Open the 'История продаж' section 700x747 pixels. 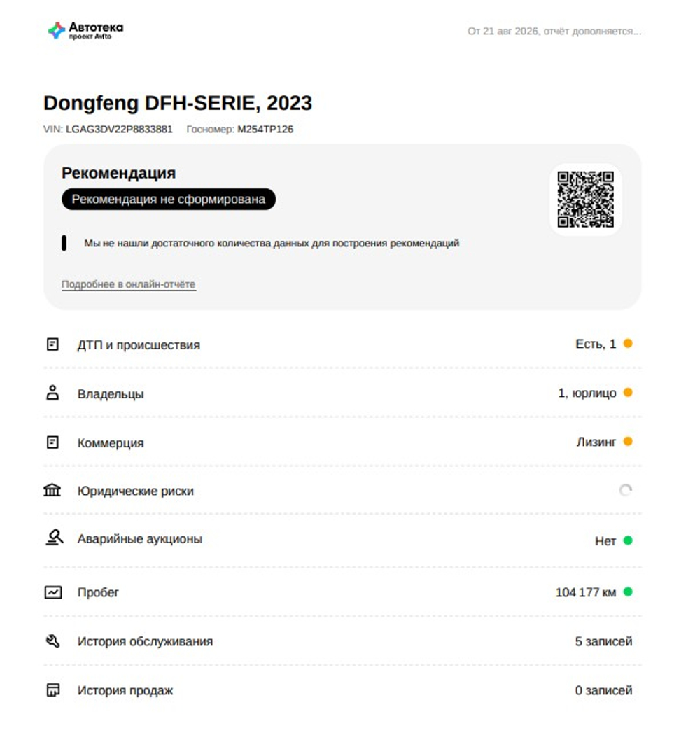pyautogui.click(x=342, y=690)
